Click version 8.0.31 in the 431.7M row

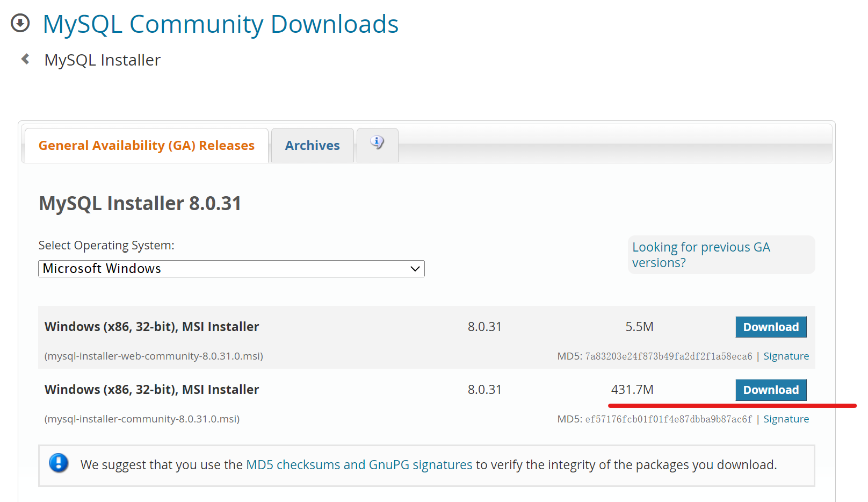(484, 390)
